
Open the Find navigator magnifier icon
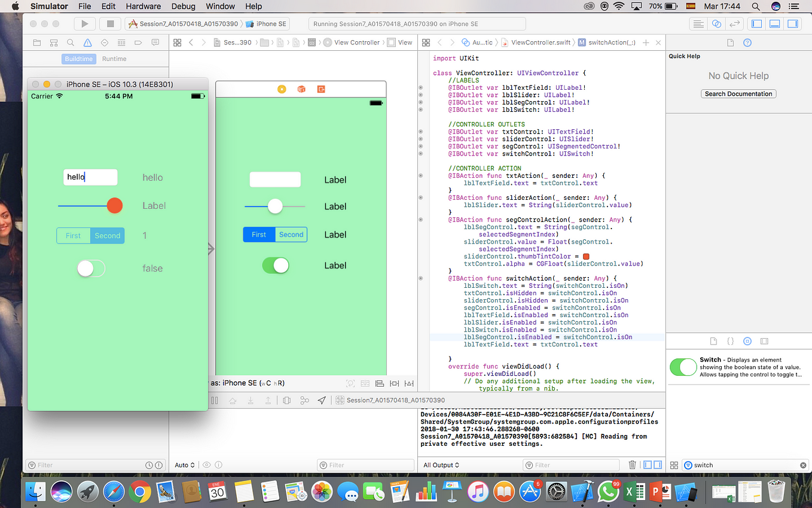pos(71,42)
